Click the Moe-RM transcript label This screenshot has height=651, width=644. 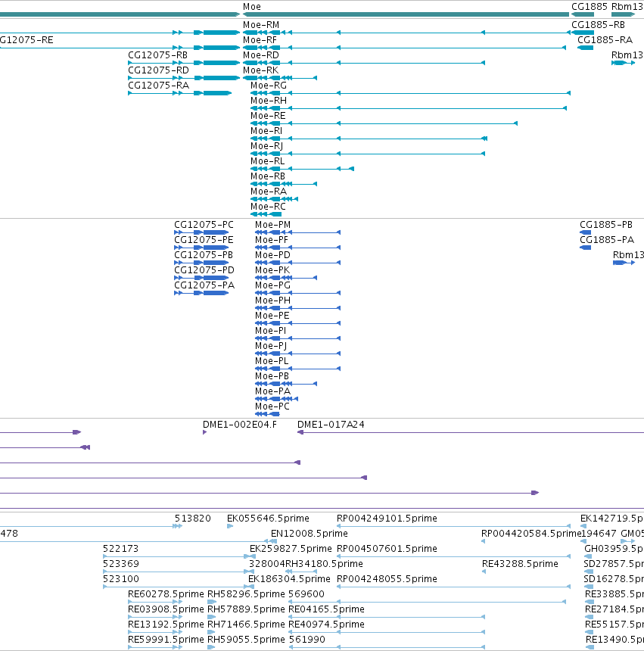(261, 25)
